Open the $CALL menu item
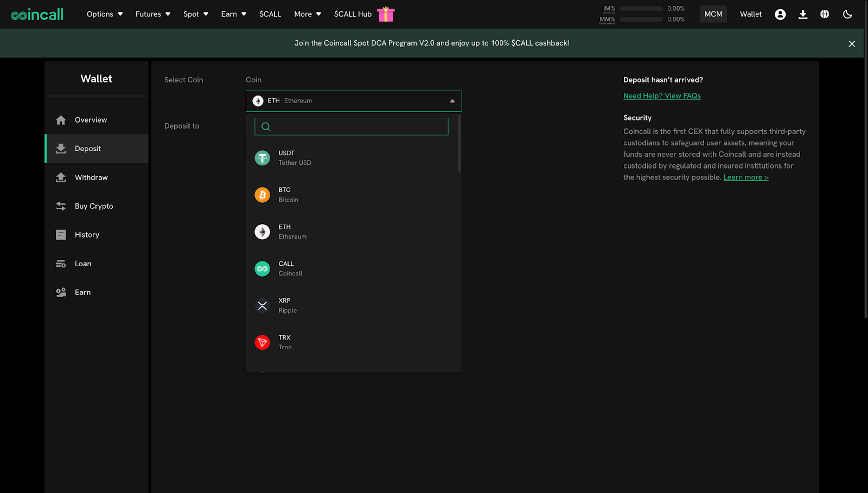868x493 pixels. 270,14
